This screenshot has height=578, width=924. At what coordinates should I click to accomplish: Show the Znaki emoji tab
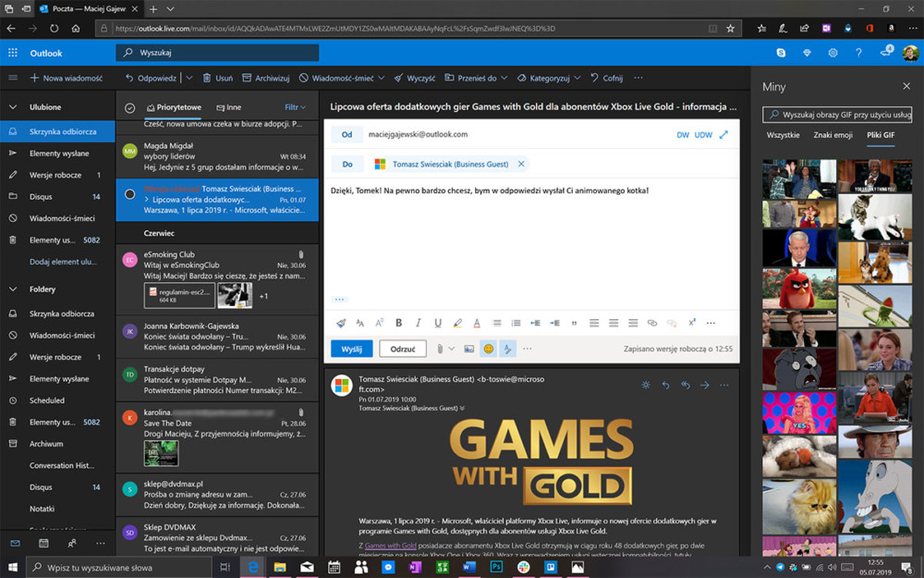point(833,135)
